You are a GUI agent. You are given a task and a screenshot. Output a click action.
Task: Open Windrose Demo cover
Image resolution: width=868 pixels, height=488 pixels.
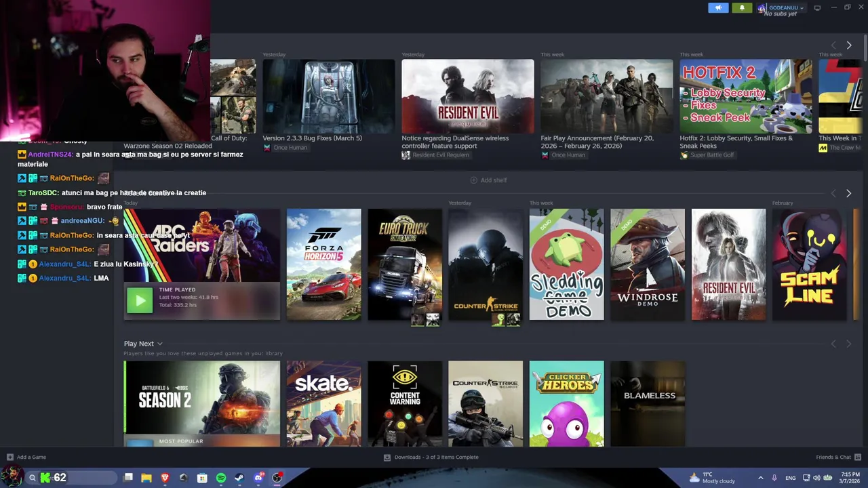648,264
